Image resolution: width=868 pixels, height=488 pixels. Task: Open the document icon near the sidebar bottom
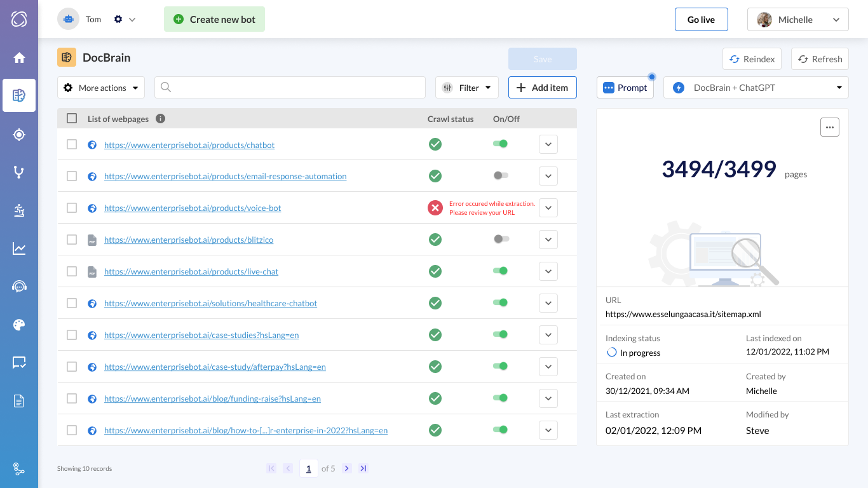18,400
